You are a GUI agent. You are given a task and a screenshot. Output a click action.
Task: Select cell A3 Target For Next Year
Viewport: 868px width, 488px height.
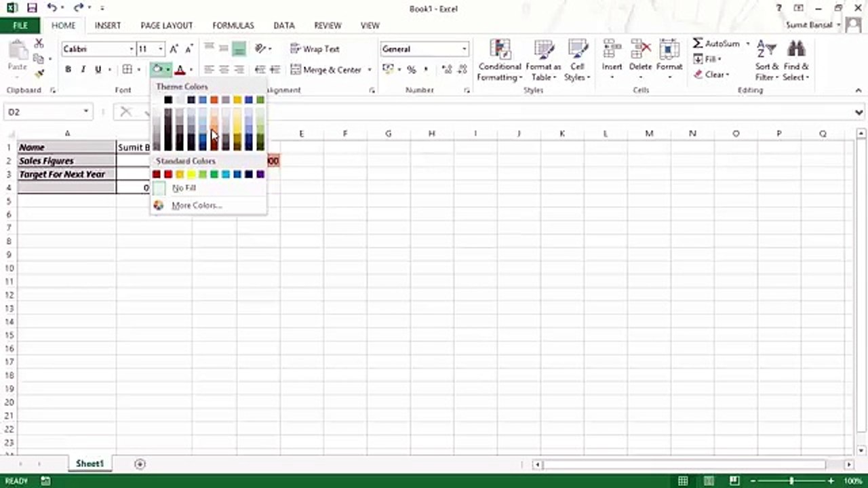tap(67, 174)
